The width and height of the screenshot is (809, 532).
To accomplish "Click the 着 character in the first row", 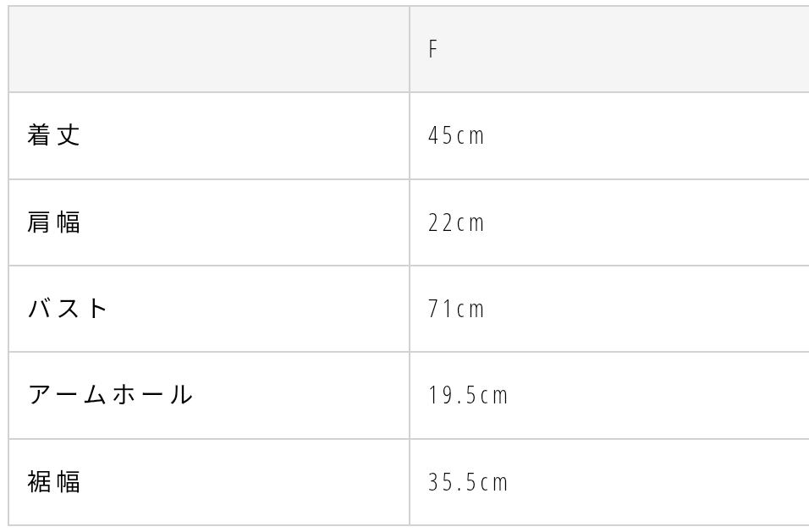I will pos(39,135).
